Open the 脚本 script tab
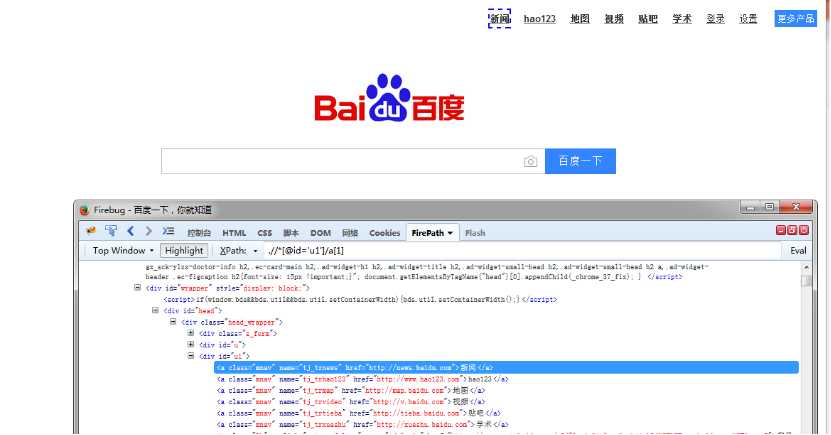Screen dimensions: 831x435 (291, 233)
